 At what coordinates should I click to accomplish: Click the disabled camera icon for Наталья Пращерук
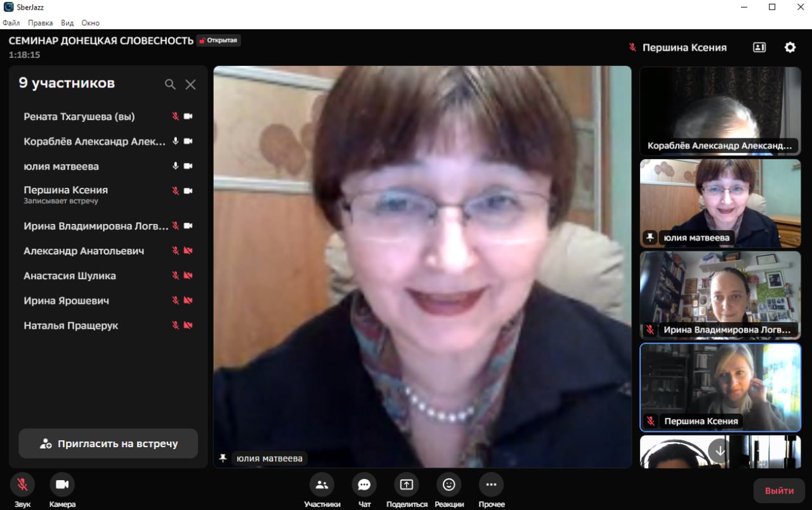point(188,325)
